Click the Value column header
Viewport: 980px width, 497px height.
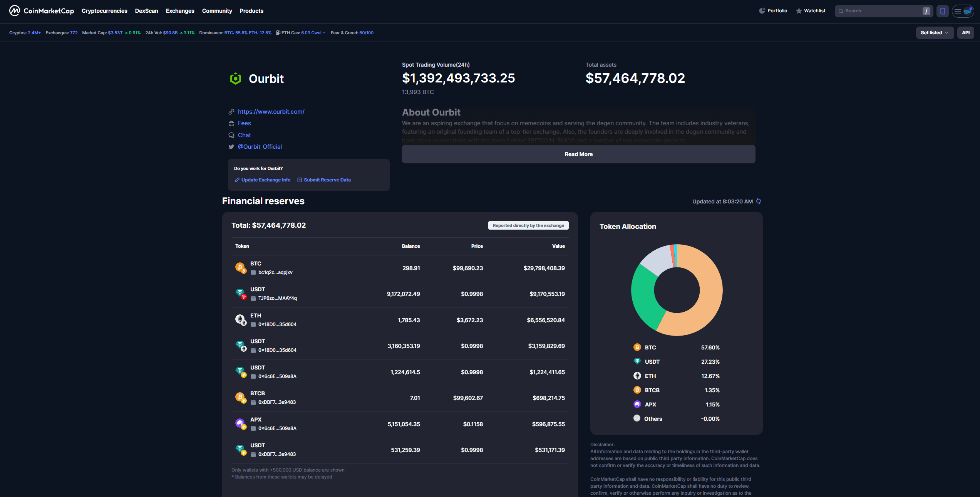558,246
